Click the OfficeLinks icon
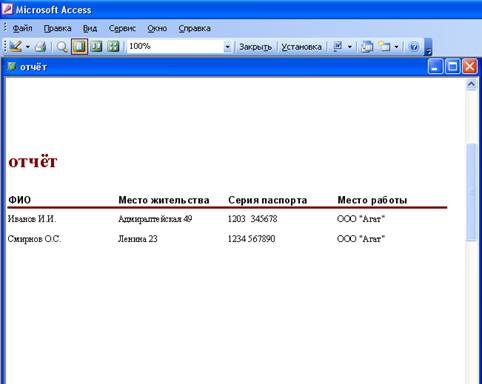The height and width of the screenshot is (384, 482). tap(338, 46)
